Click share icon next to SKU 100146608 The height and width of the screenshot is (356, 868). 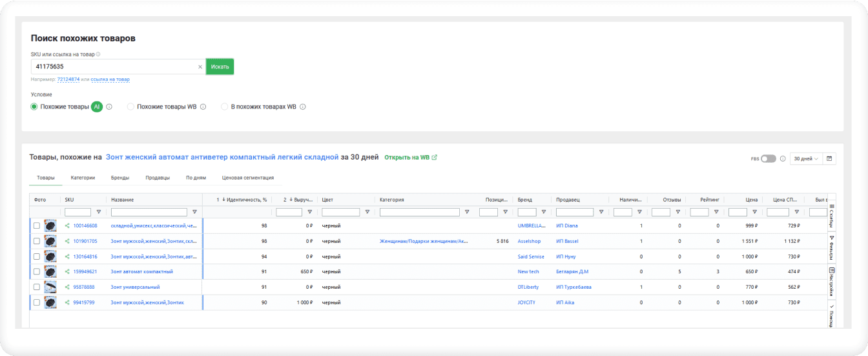point(67,226)
